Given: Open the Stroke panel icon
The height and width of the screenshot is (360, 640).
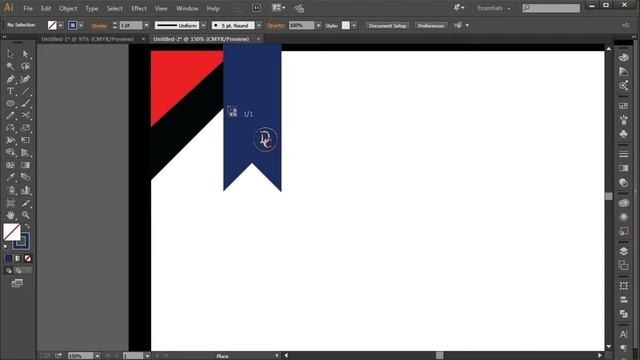Looking at the screenshot, I should pyautogui.click(x=623, y=154).
